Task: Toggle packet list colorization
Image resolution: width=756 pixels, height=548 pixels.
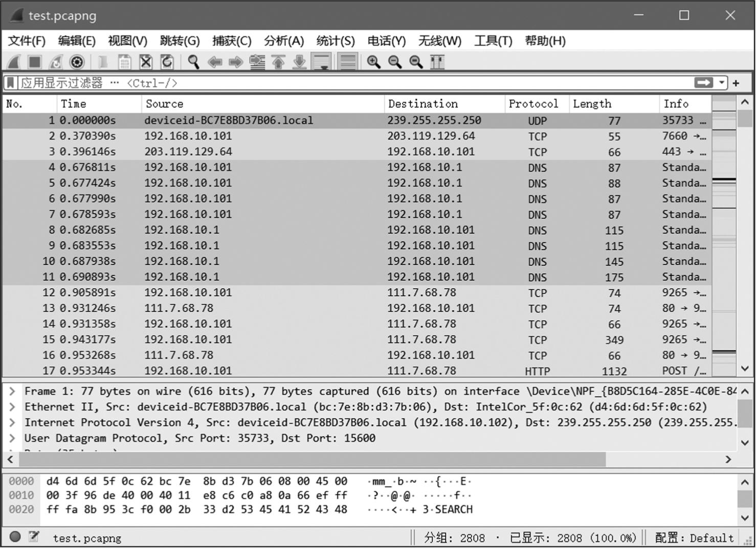Action: [348, 62]
